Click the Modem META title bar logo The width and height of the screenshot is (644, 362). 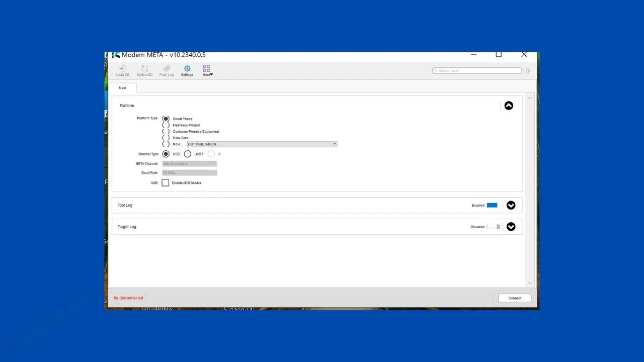116,55
